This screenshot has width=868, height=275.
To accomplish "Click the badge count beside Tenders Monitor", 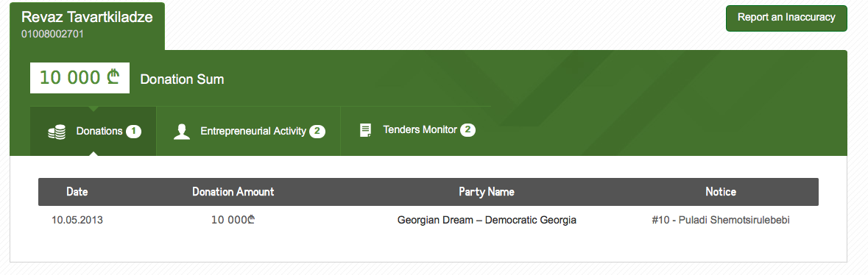I will pos(467,131).
